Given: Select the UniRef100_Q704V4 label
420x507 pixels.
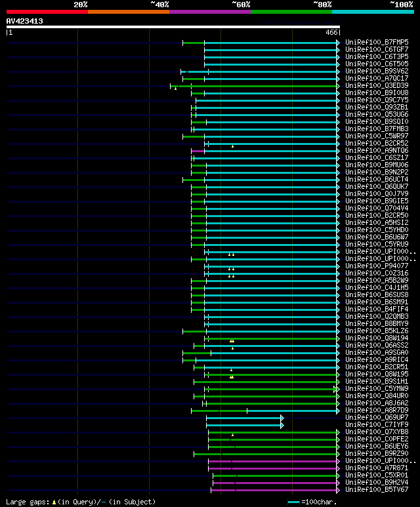Looking at the screenshot, I should tap(377, 208).
